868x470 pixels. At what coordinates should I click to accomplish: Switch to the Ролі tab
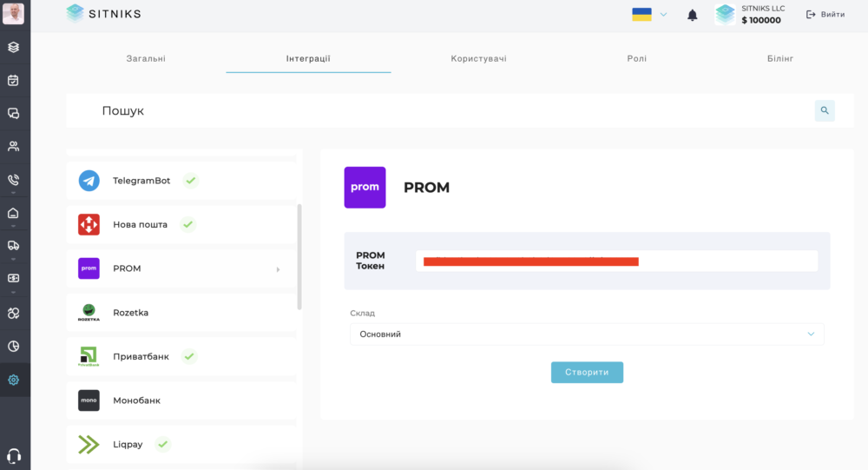pos(636,58)
